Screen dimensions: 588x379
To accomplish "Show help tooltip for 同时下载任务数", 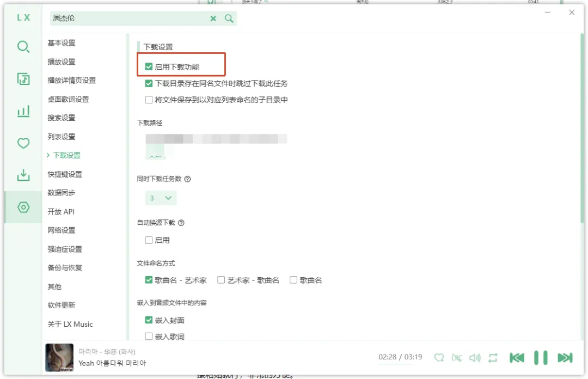I will pyautogui.click(x=187, y=179).
